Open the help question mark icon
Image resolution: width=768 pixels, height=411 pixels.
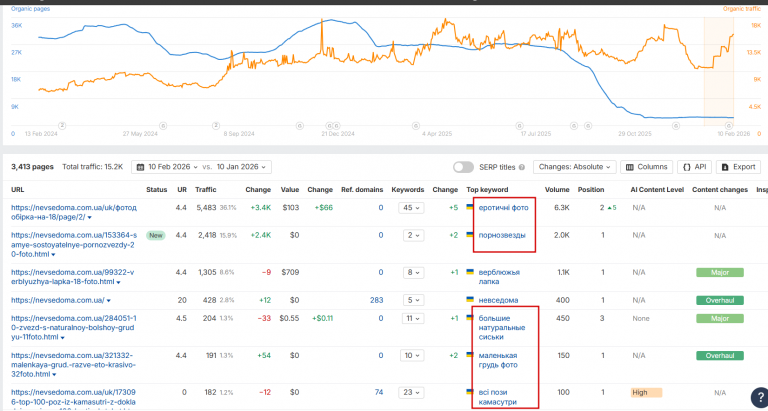click(758, 396)
